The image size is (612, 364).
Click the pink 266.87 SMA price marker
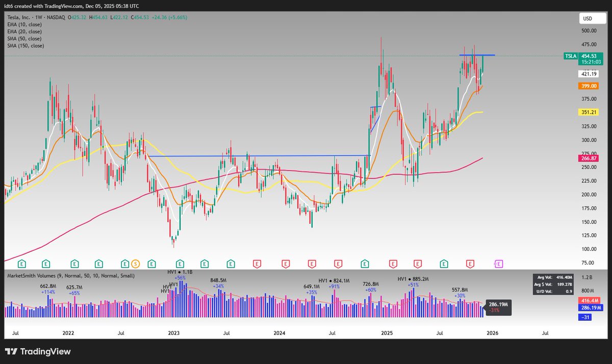click(589, 158)
